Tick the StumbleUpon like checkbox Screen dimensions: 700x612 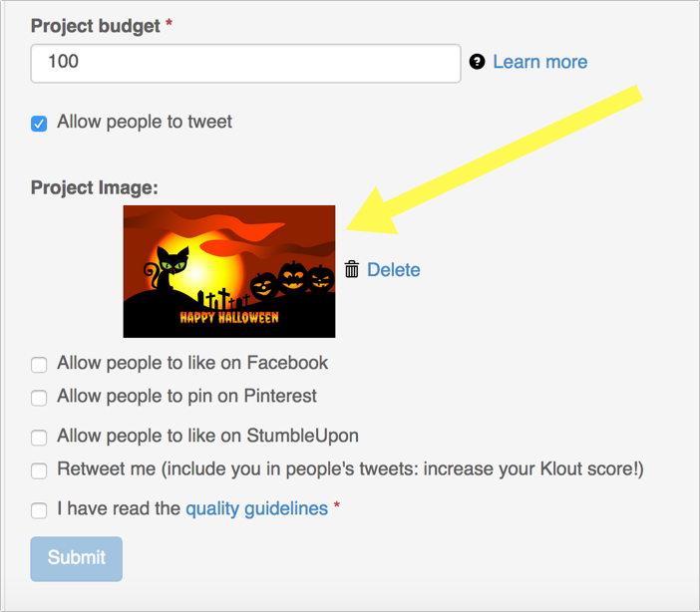[39, 438]
